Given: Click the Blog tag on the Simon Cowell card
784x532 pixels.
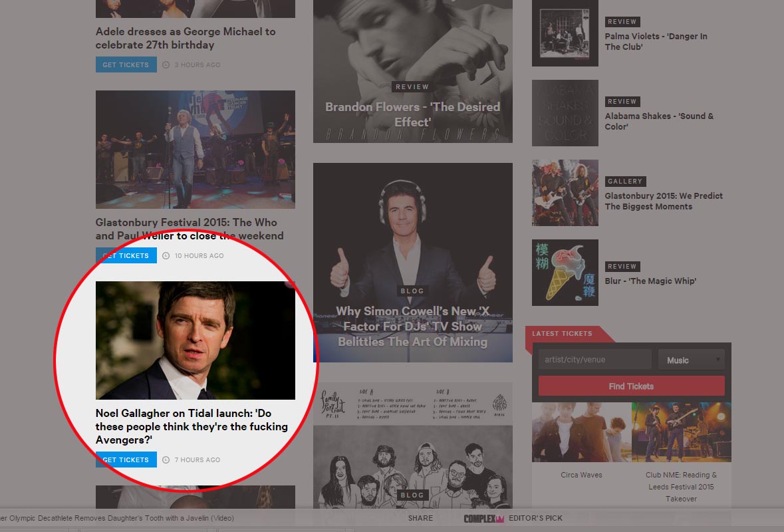Looking at the screenshot, I should [x=412, y=291].
